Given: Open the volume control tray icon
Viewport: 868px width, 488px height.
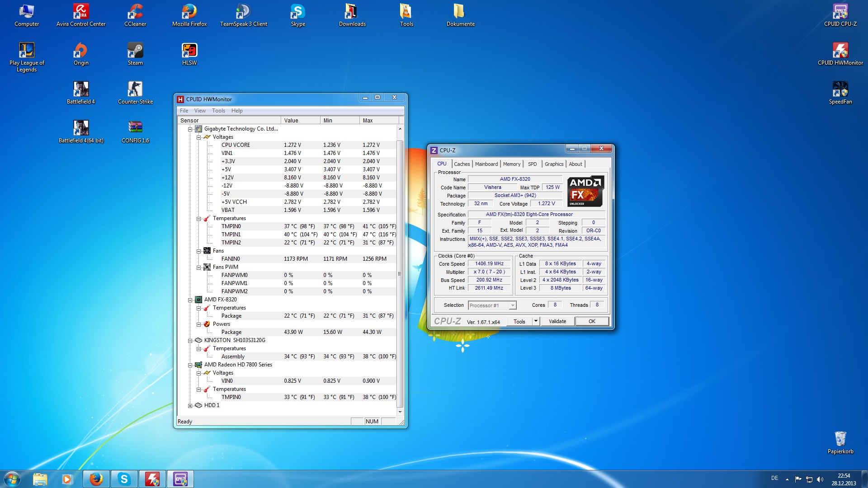Looking at the screenshot, I should [x=820, y=479].
